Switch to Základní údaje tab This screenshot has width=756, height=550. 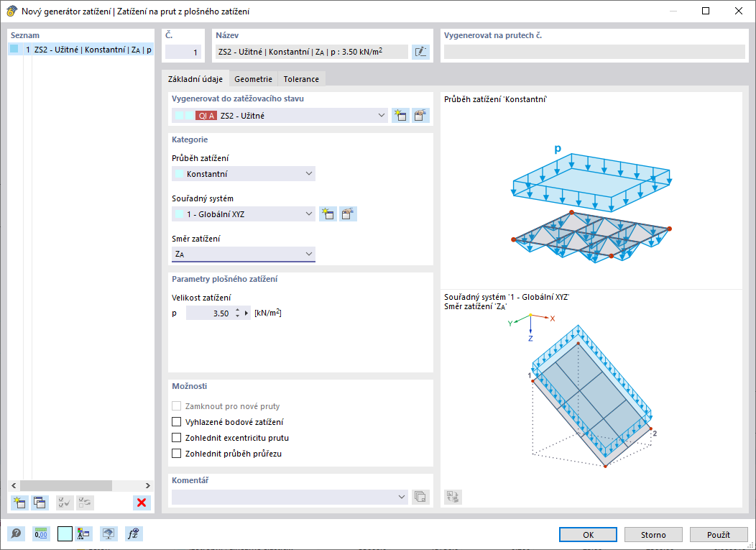tap(195, 79)
